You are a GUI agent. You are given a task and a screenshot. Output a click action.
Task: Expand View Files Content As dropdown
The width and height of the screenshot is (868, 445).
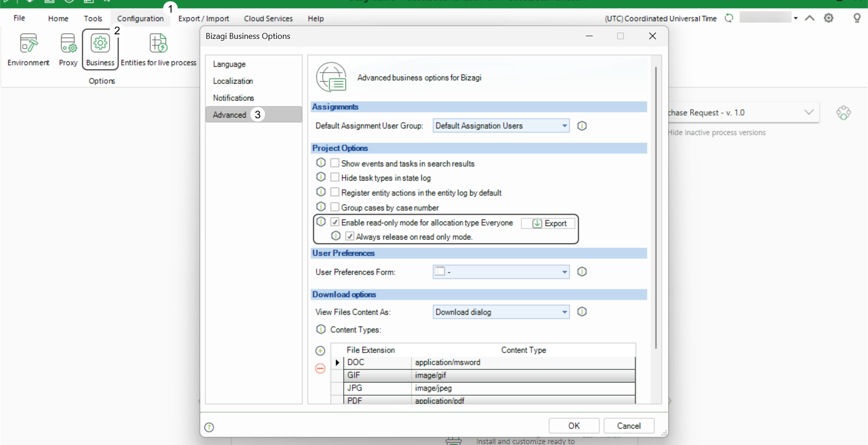tap(565, 312)
